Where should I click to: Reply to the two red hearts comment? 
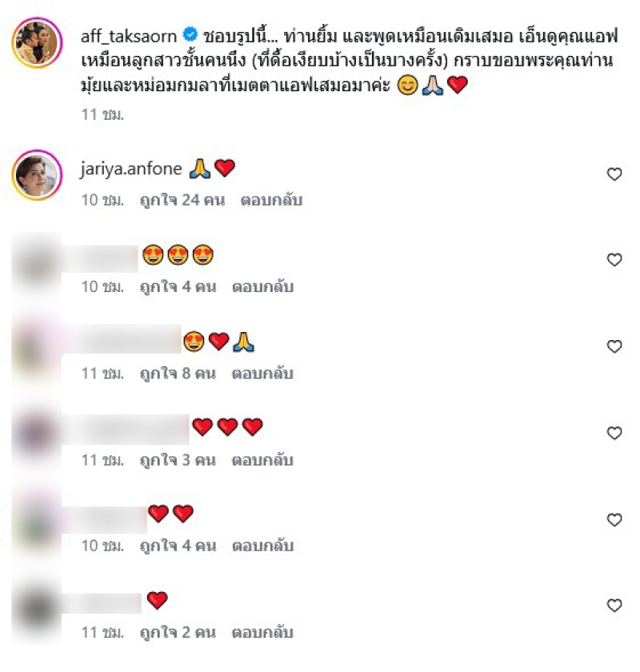(262, 546)
